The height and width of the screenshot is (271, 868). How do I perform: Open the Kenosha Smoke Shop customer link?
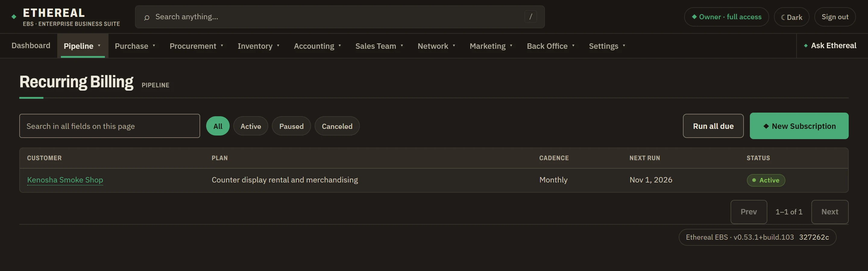tap(65, 180)
